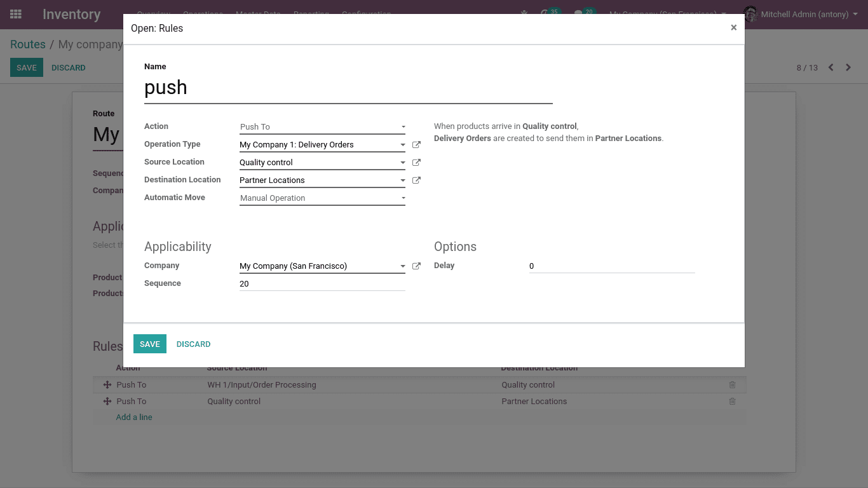
Task: Click Discard on the route form
Action: coord(68,67)
